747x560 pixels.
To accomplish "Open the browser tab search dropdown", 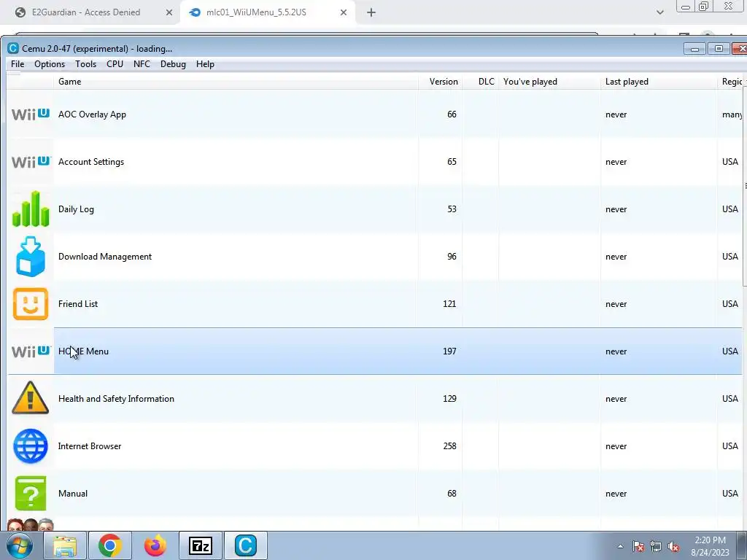I will [659, 13].
